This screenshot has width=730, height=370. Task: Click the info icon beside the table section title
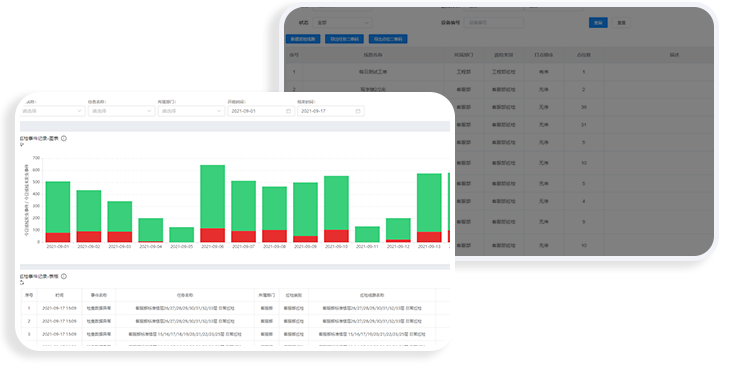click(x=64, y=276)
